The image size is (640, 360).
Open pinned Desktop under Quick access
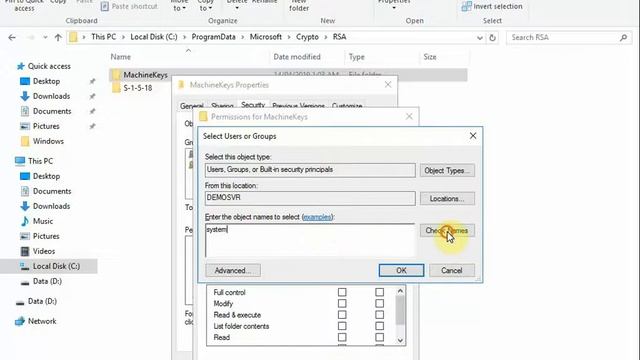pyautogui.click(x=46, y=81)
